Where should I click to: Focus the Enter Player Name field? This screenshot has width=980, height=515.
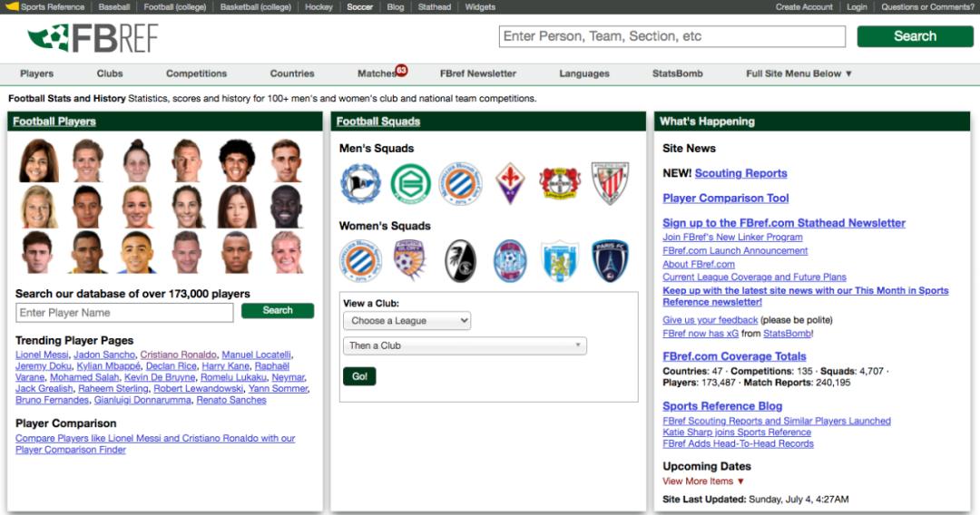124,313
